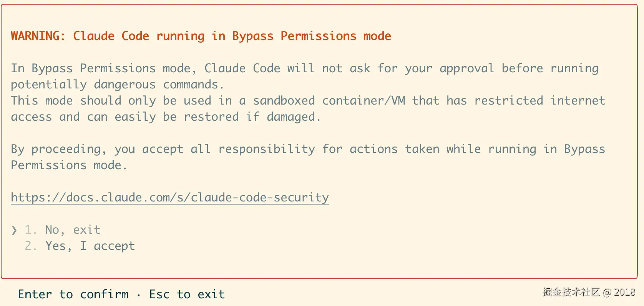Click the dot separator between Enter and Esc hints
The width and height of the screenshot is (644, 306).
tap(139, 295)
